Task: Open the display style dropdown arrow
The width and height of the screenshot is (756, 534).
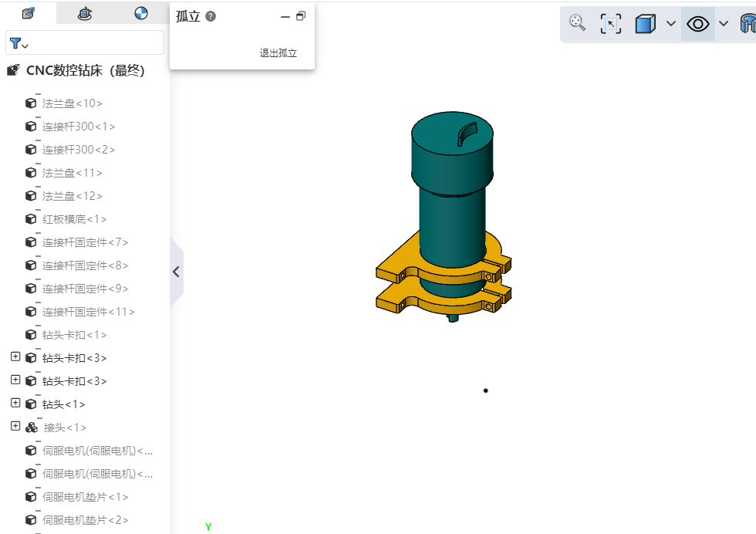Action: (x=670, y=23)
